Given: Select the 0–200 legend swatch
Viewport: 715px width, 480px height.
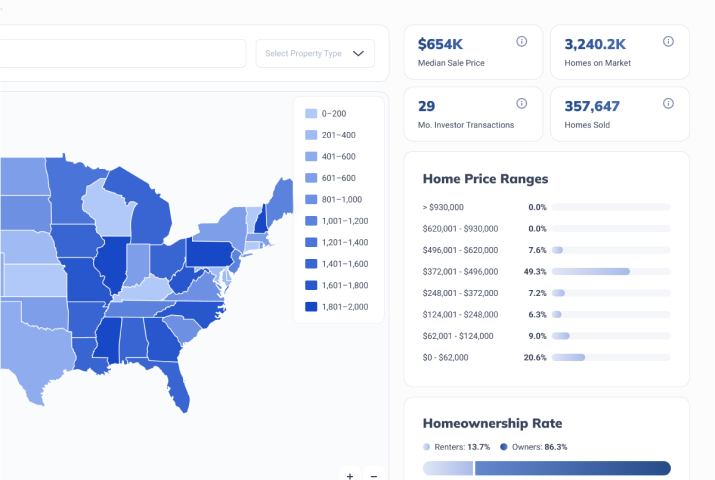Looking at the screenshot, I should point(311,114).
